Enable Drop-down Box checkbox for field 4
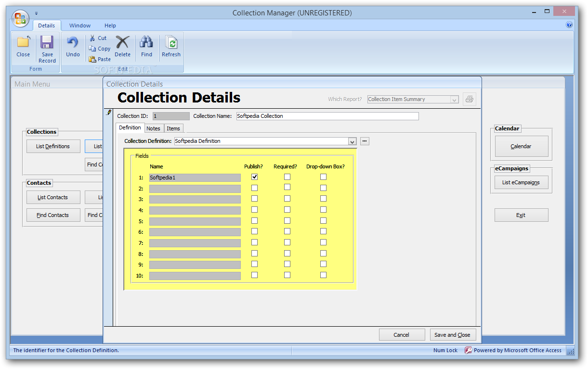 click(323, 210)
